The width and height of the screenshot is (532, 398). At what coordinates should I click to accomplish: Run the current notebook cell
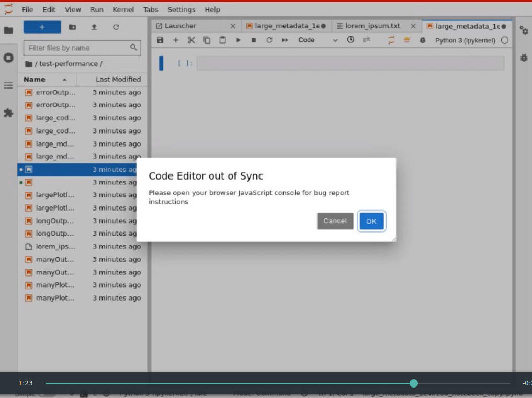[238, 39]
